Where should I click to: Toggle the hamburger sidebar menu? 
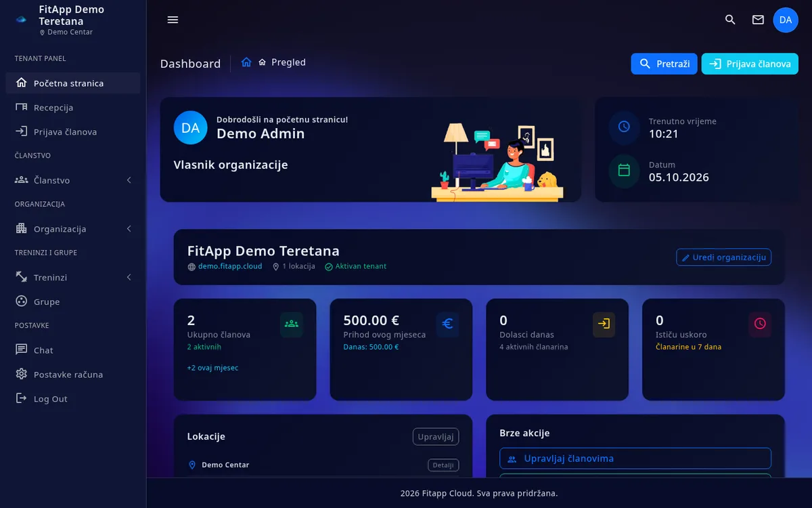coord(173,20)
